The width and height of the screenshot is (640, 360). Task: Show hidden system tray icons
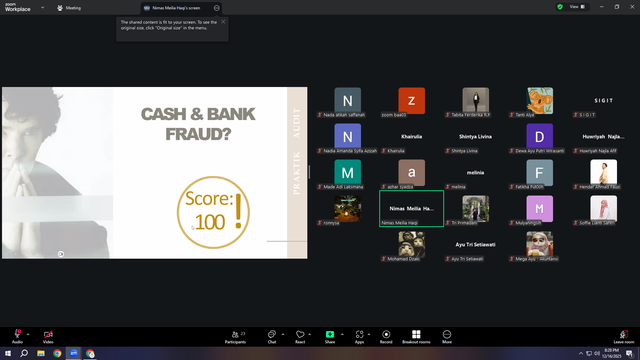point(581,353)
